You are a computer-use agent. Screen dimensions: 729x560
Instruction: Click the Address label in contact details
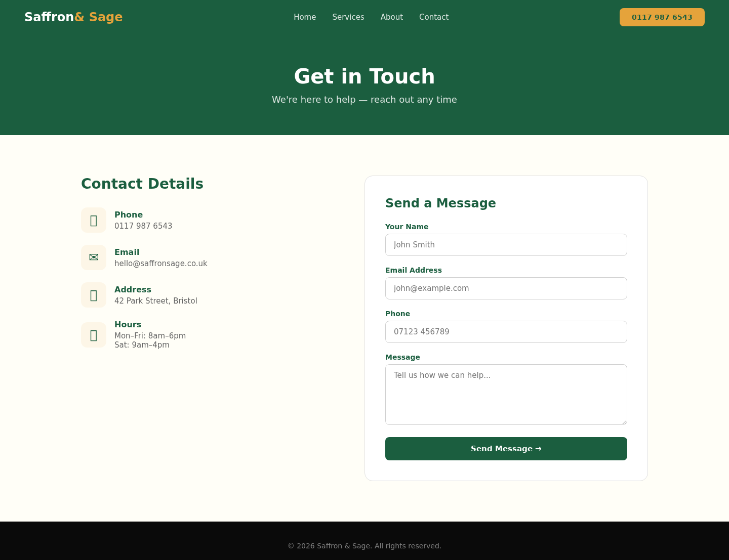click(x=133, y=290)
